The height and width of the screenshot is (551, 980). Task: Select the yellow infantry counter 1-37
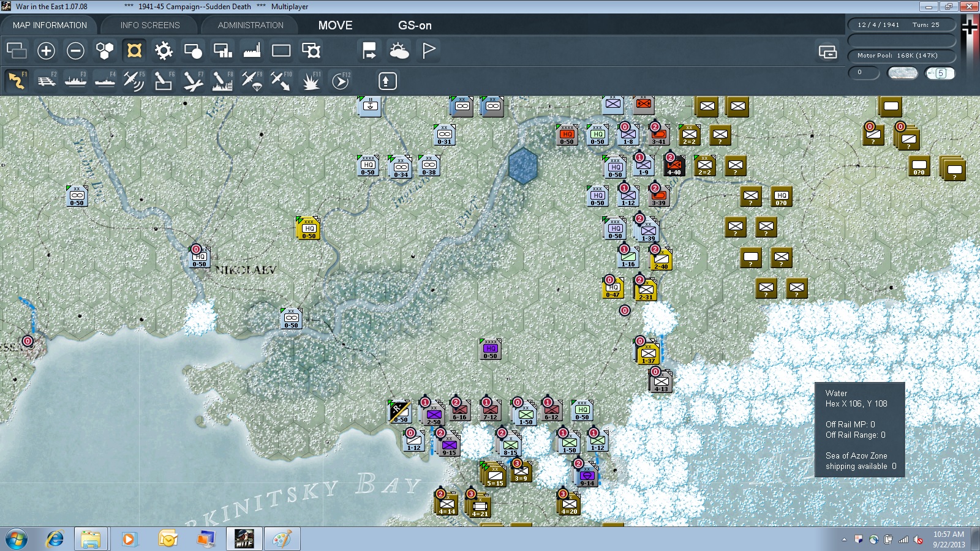pos(648,354)
